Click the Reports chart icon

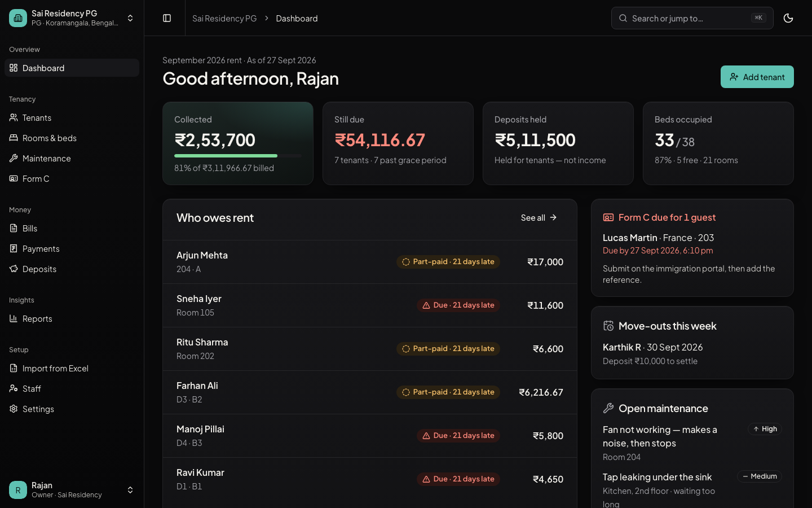pos(14,318)
